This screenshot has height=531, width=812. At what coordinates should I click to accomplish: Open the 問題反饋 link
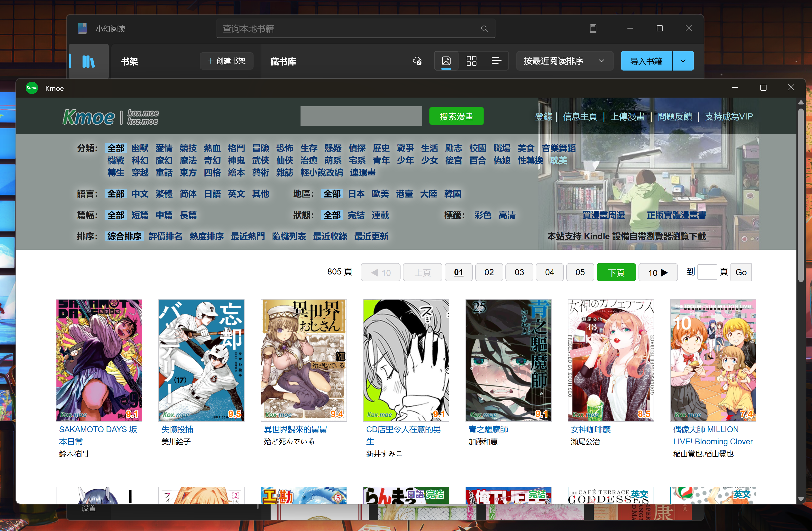coord(675,117)
